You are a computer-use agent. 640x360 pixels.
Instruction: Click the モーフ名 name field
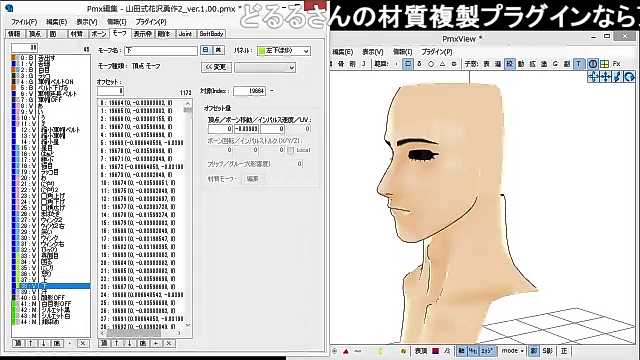pos(161,51)
